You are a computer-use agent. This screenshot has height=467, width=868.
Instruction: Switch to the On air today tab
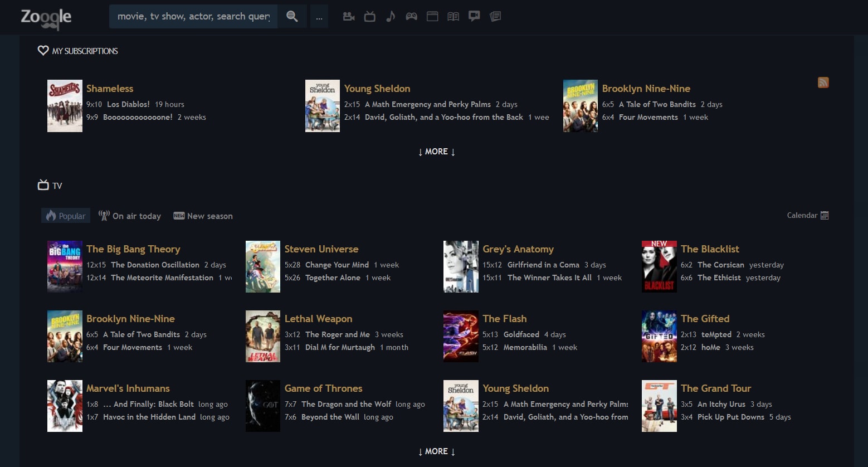point(130,216)
